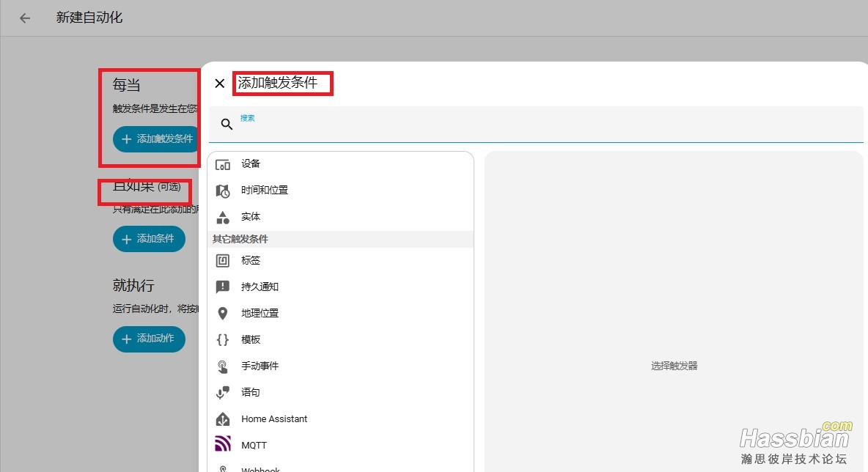Screen dimensions: 868x472
Task: Close the 添加触发条件 dialog
Action: 219,84
